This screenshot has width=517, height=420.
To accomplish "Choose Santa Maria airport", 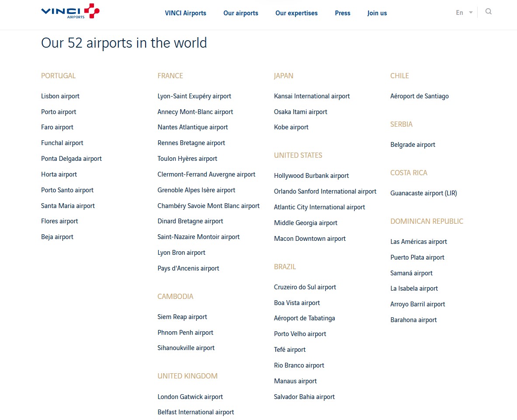I will click(x=68, y=206).
